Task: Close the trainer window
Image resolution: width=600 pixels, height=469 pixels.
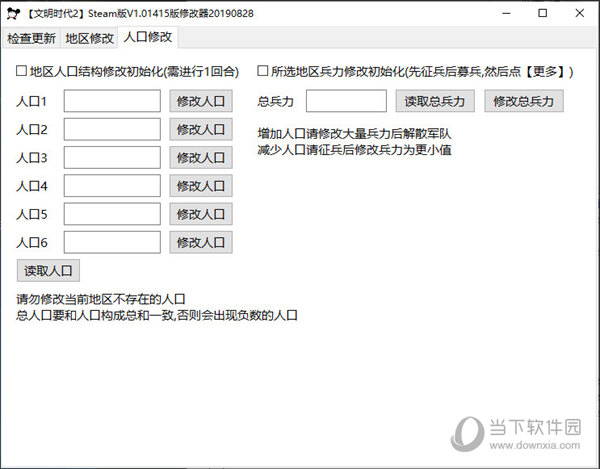Action: (580, 13)
